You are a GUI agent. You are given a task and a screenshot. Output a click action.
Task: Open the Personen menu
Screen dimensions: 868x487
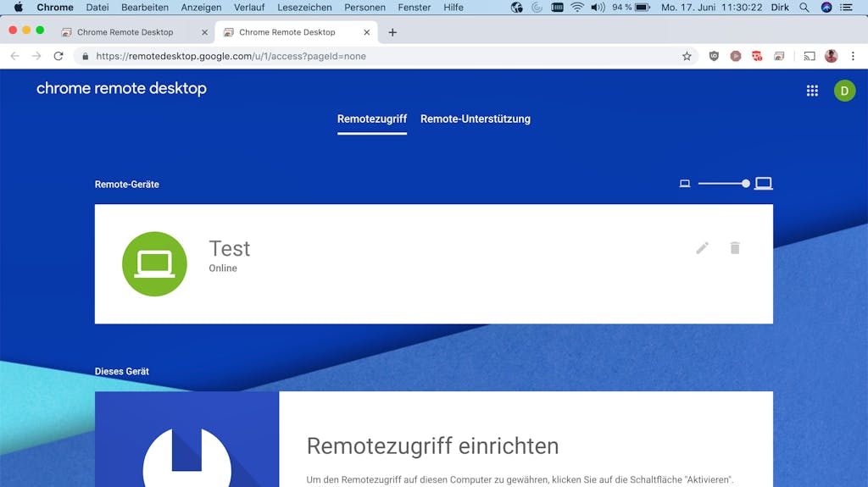pos(364,7)
